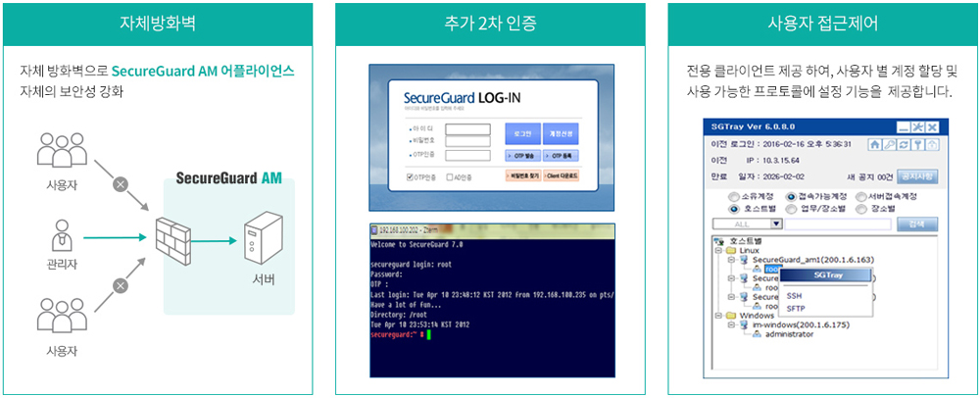Image resolution: width=980 pixels, height=398 pixels.
Task: Collapse the im-windows host node
Action: (731, 324)
